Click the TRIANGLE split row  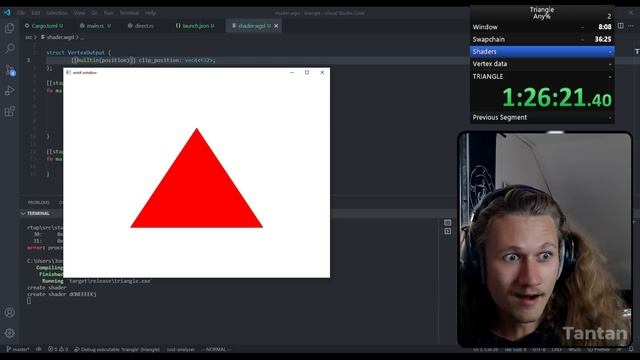[x=542, y=76]
